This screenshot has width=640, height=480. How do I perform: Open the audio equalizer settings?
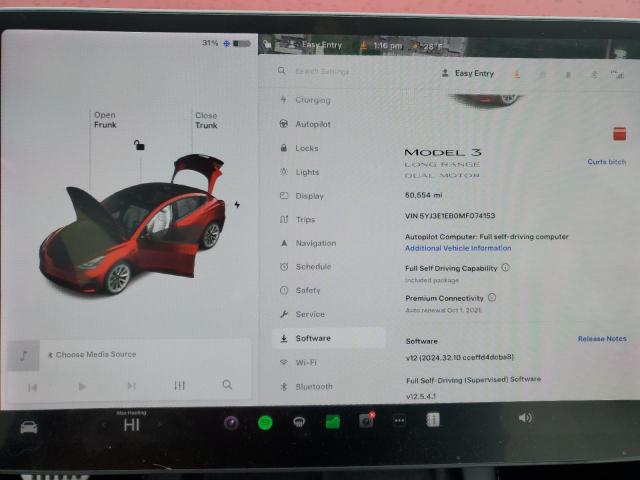[x=180, y=385]
